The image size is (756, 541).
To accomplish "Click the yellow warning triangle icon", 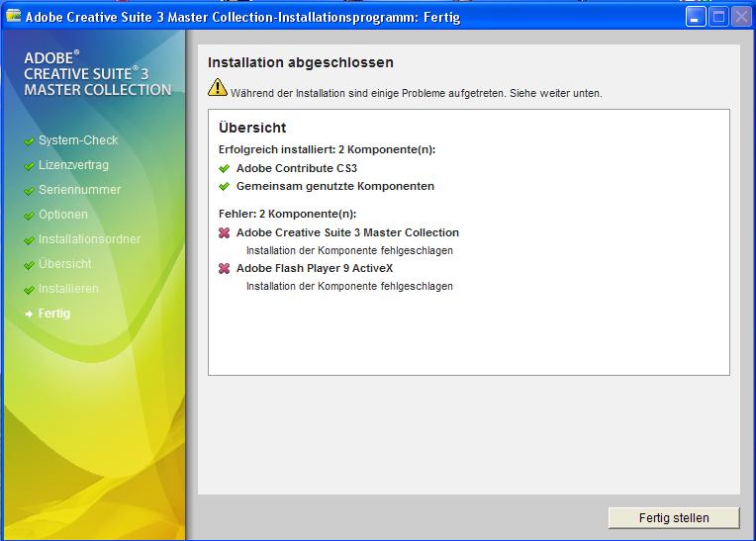I will coord(218,88).
